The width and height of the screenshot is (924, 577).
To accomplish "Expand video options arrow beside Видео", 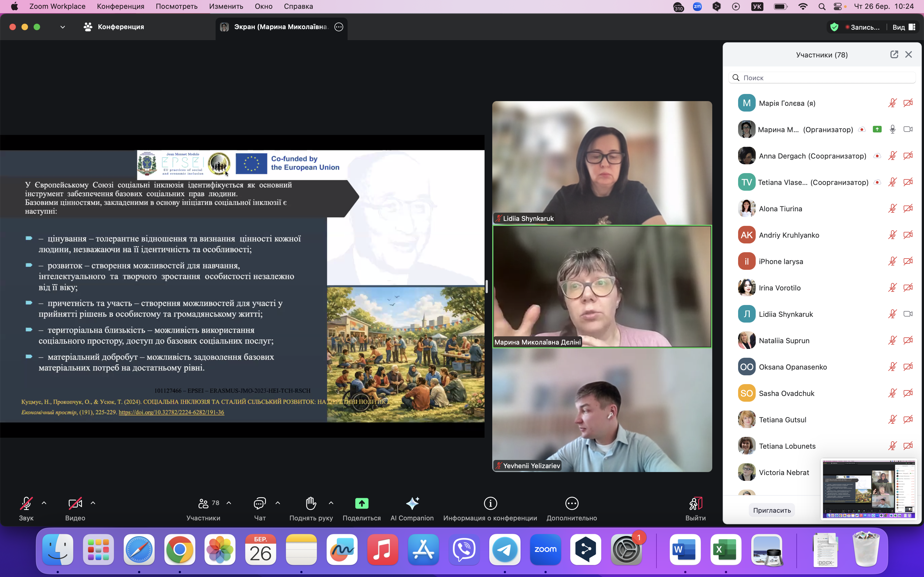I will [93, 503].
